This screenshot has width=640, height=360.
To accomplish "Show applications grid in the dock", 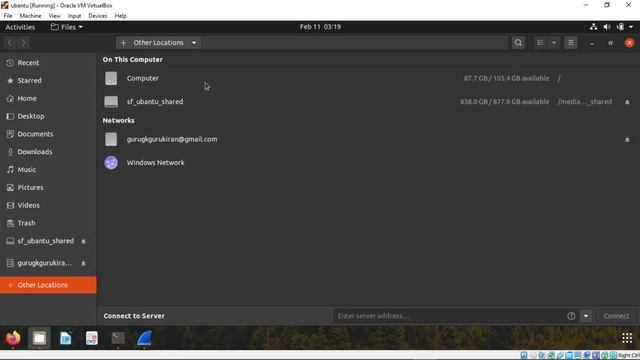I will (x=627, y=338).
